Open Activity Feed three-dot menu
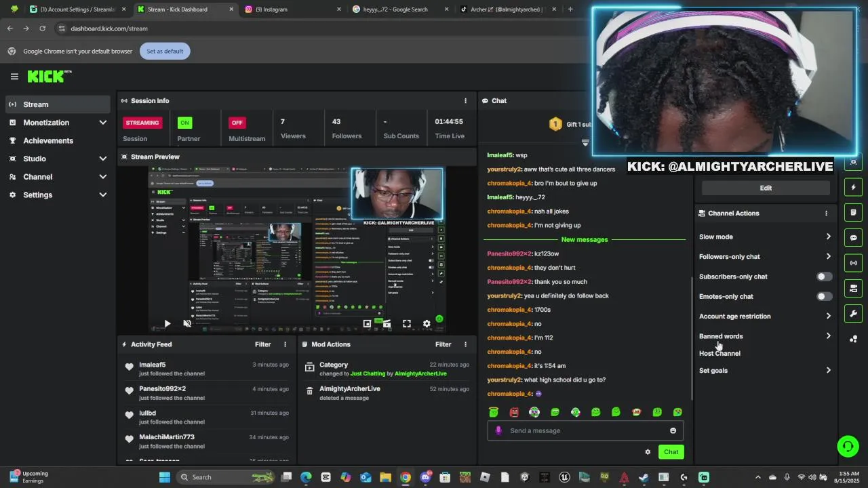The image size is (868, 488). 285,344
